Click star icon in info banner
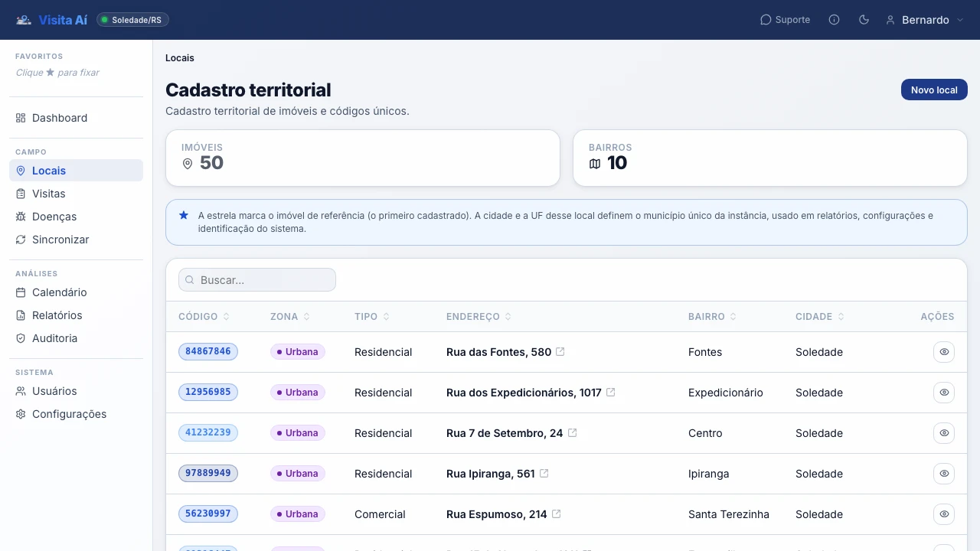This screenshot has width=980, height=551. point(184,216)
